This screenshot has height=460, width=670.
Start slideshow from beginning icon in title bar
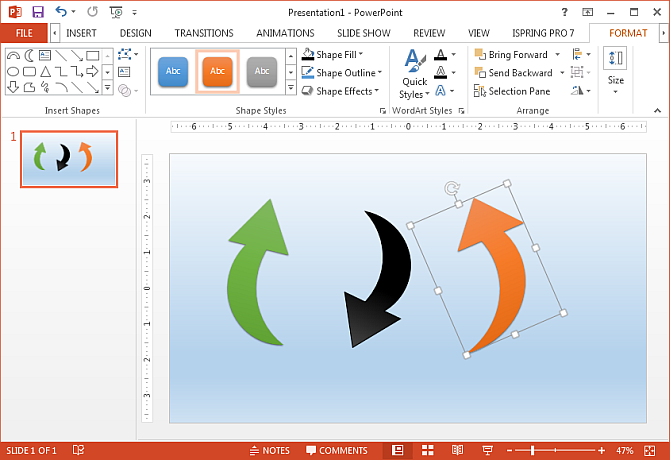116,12
